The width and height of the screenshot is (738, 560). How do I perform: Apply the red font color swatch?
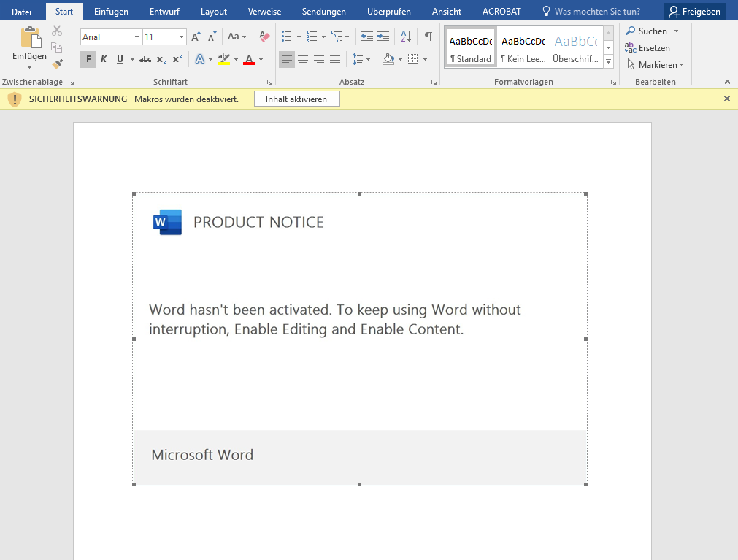pos(249,59)
